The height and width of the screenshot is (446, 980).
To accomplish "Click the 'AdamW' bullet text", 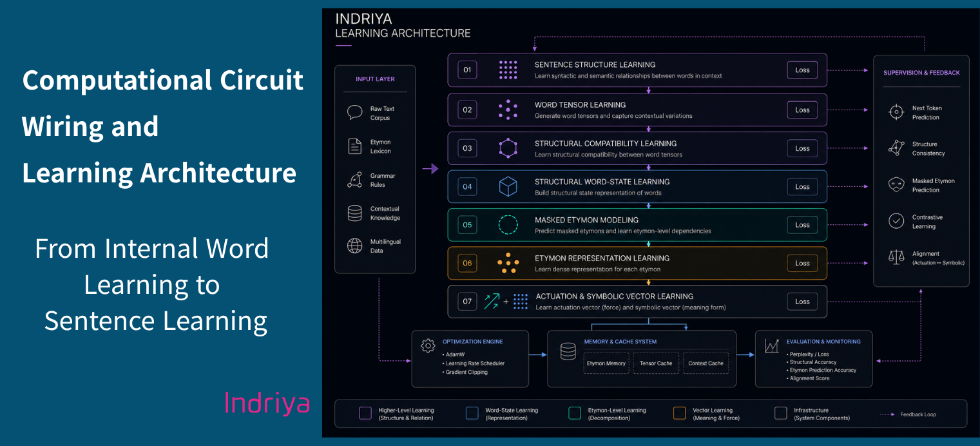I will tap(456, 354).
